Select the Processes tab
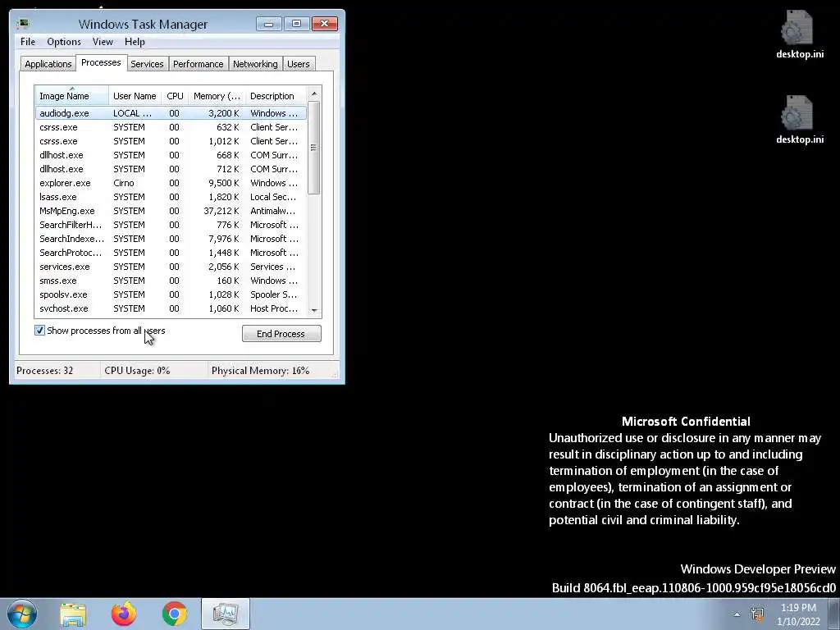This screenshot has width=840, height=630. [101, 62]
